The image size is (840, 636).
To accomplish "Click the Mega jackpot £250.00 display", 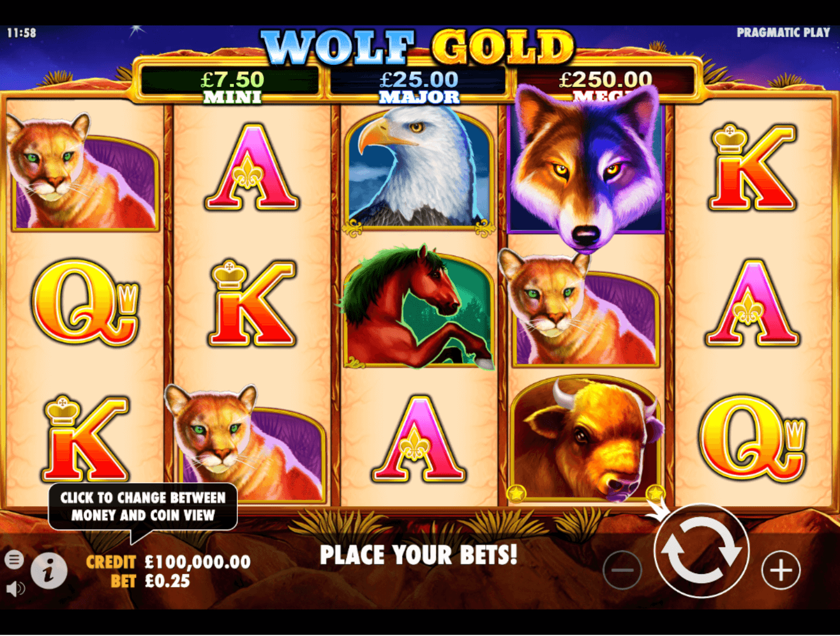I will click(x=605, y=83).
